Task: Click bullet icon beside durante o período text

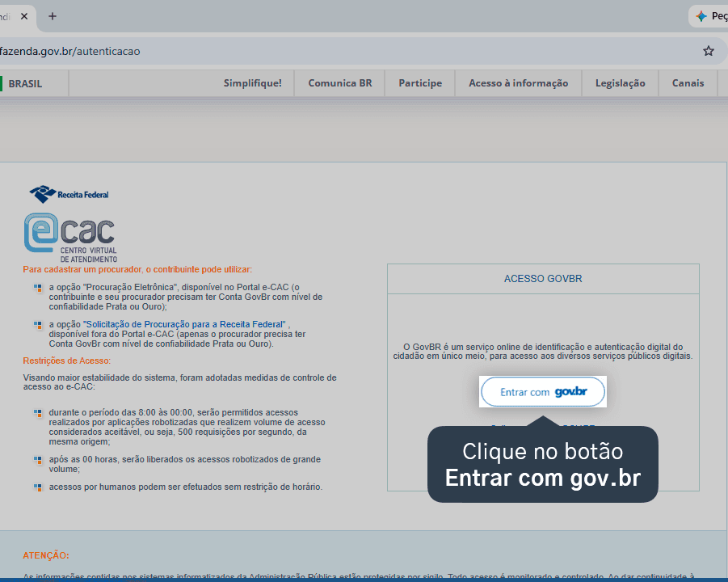Action: tap(38, 413)
